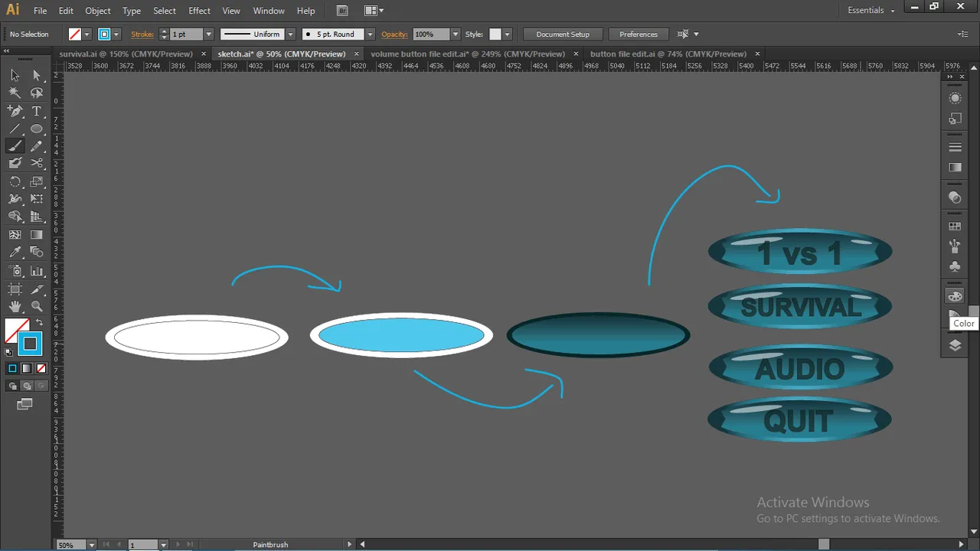Select the Mesh tool
Viewport: 980px width, 551px height.
pos(15,235)
